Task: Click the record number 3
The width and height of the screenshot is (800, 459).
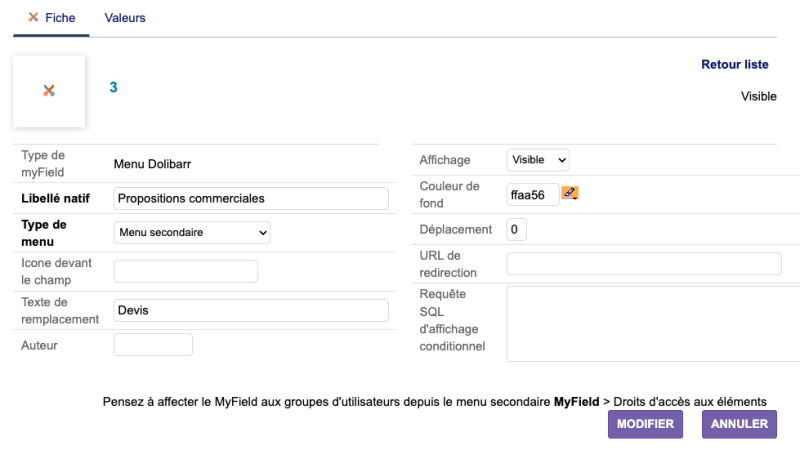Action: click(113, 87)
